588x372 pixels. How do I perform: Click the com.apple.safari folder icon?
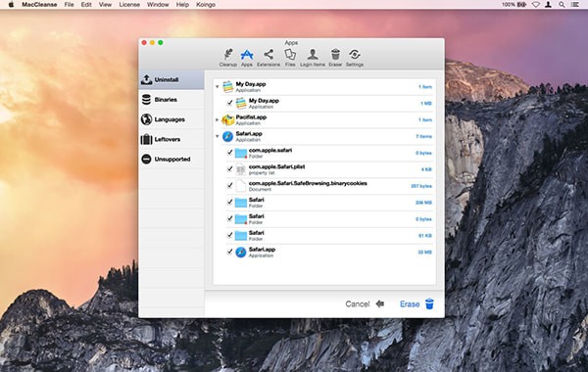coord(241,153)
